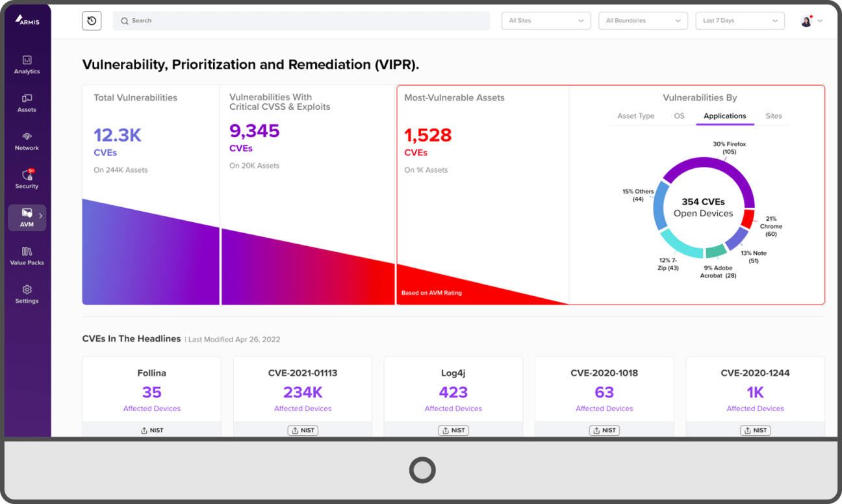Click NIST button on CVE-2020-1244 card
842x504 pixels.
[x=755, y=430]
